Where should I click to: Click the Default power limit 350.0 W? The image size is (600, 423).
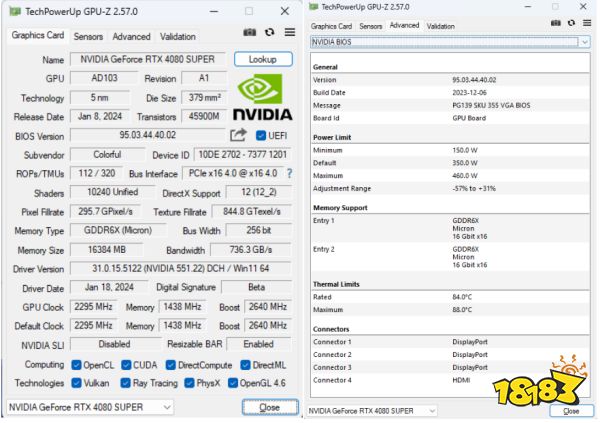pyautogui.click(x=465, y=163)
